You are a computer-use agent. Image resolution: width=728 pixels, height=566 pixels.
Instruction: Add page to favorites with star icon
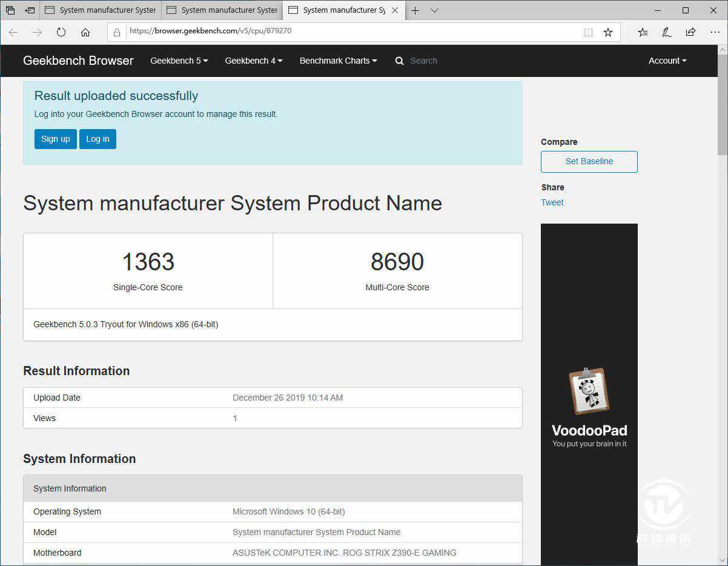click(608, 32)
